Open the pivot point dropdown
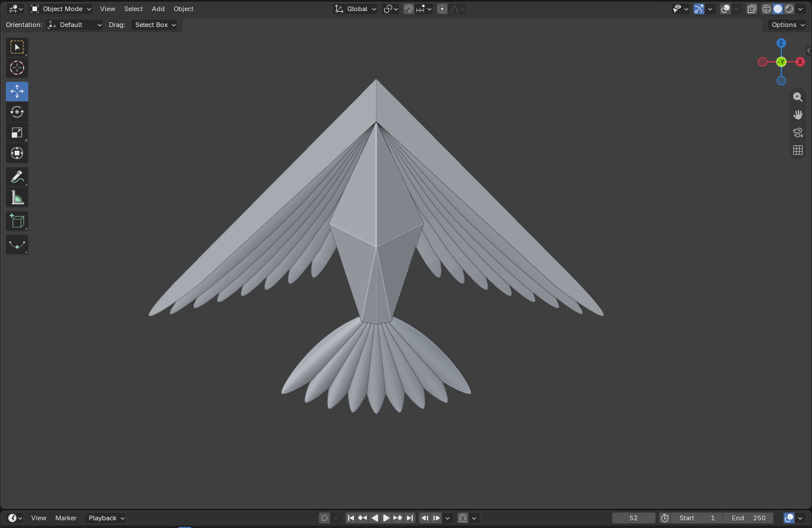Image resolution: width=812 pixels, height=528 pixels. [x=390, y=9]
